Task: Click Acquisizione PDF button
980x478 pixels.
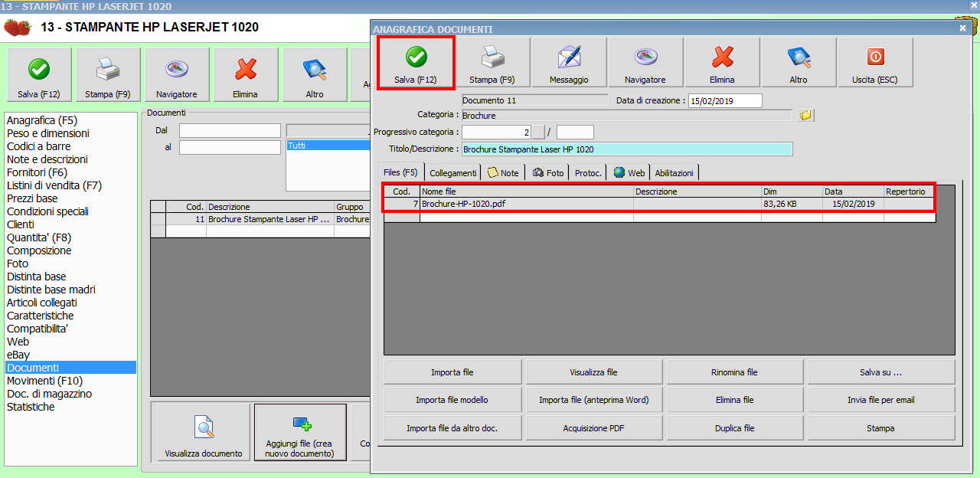Action: click(x=593, y=428)
